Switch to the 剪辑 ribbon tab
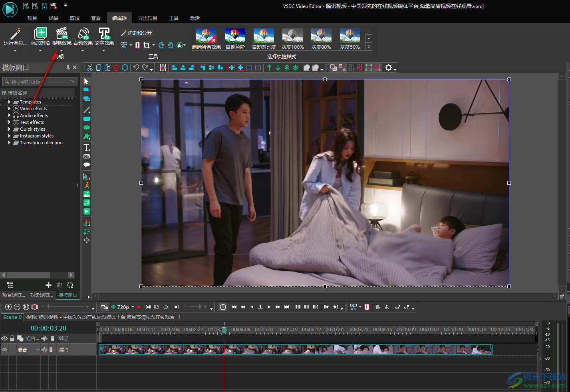Screen dimensions: 570x392 (x=75, y=18)
